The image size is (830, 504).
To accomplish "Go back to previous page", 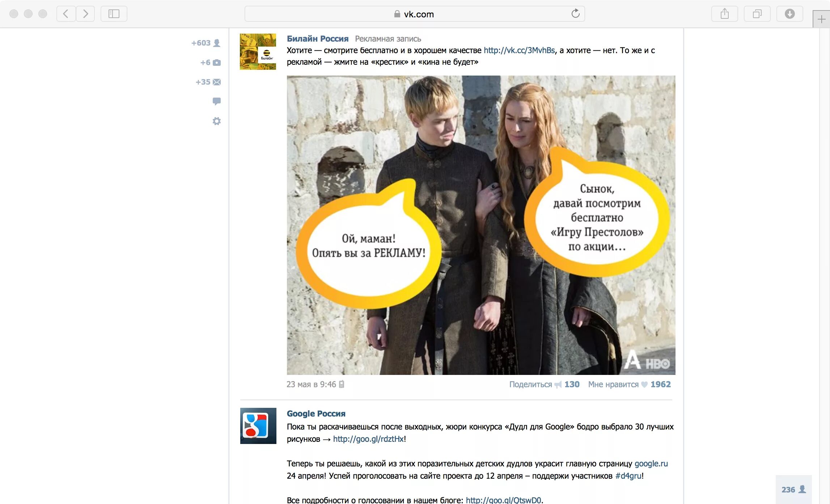I will (x=66, y=14).
